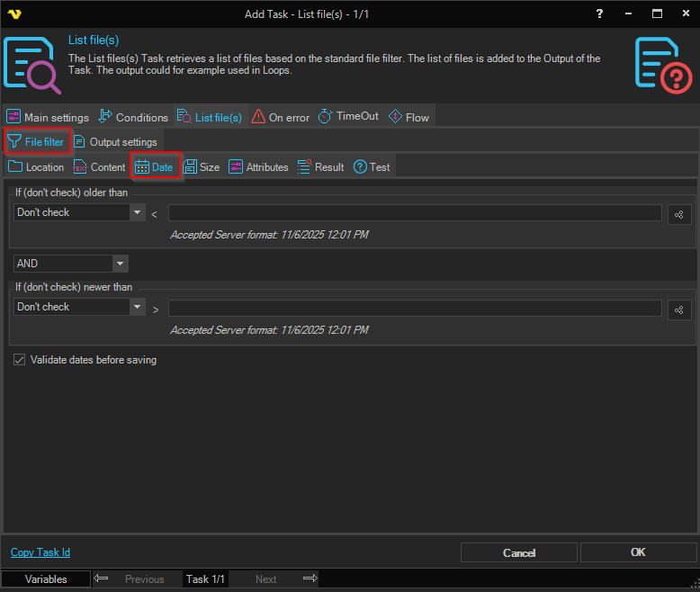Click the VisualCron logo in title bar
This screenshot has height=592, width=700.
(14, 13)
